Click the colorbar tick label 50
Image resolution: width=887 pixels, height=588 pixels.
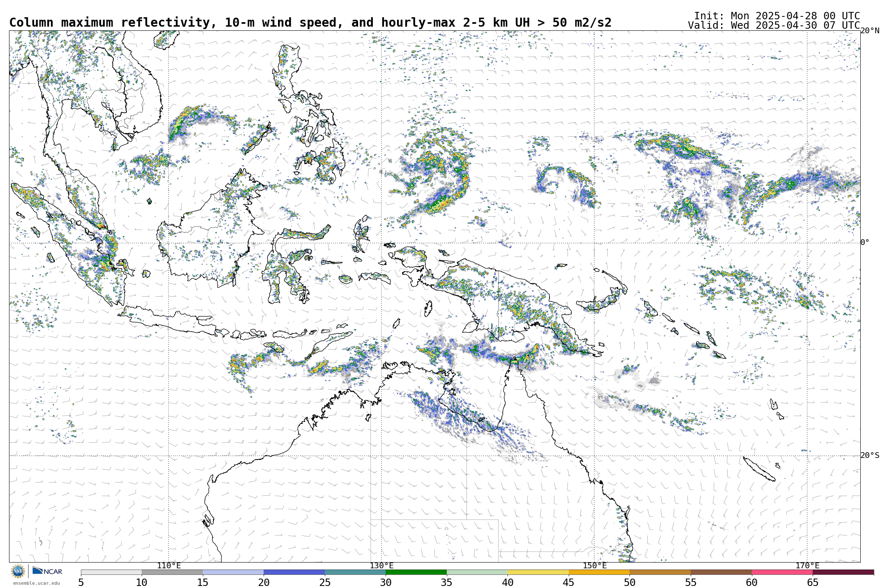[x=630, y=582]
